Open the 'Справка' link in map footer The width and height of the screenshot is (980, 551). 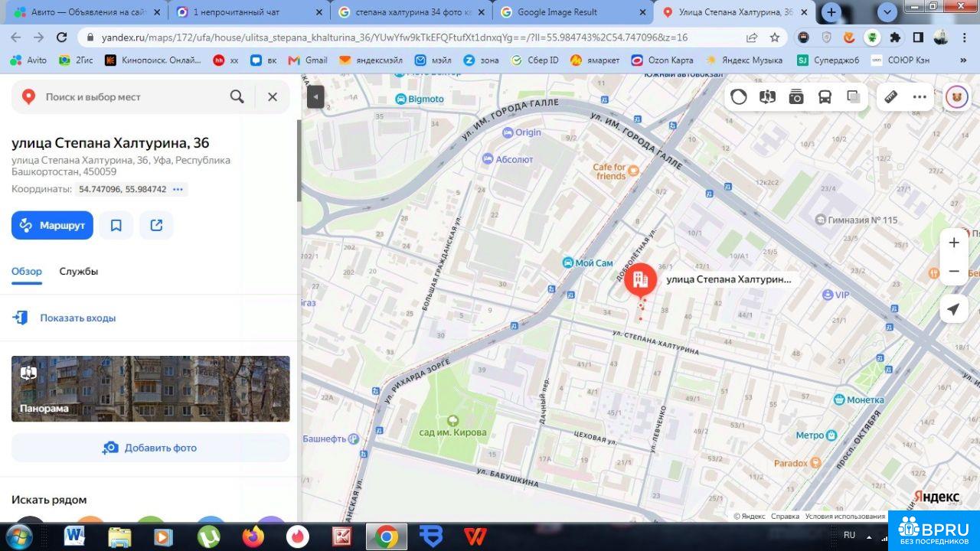click(785, 517)
